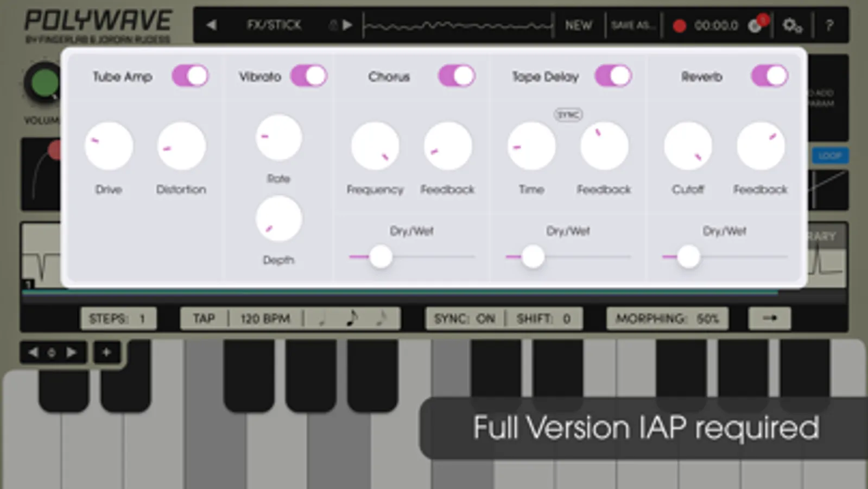This screenshot has width=868, height=489.
Task: Click the Vibrato Rate knob
Action: 278,137
